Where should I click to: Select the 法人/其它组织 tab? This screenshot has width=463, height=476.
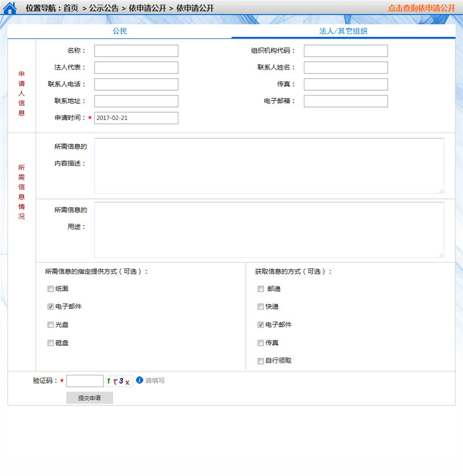click(x=343, y=31)
